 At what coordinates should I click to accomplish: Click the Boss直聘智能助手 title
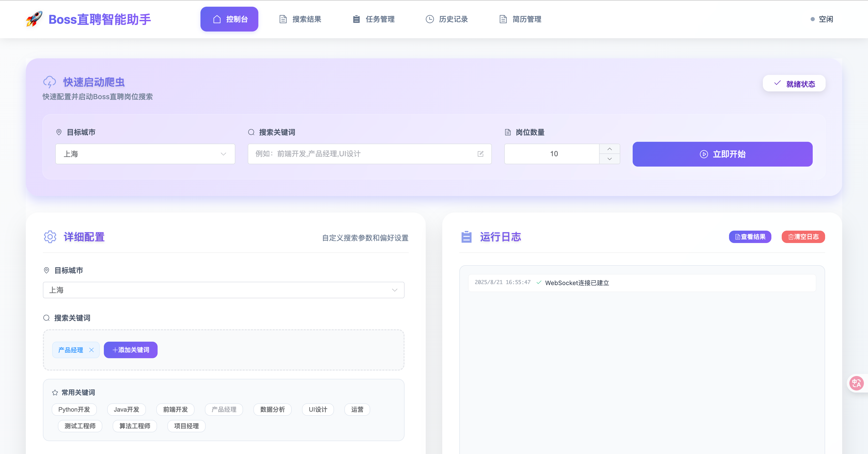coord(100,19)
